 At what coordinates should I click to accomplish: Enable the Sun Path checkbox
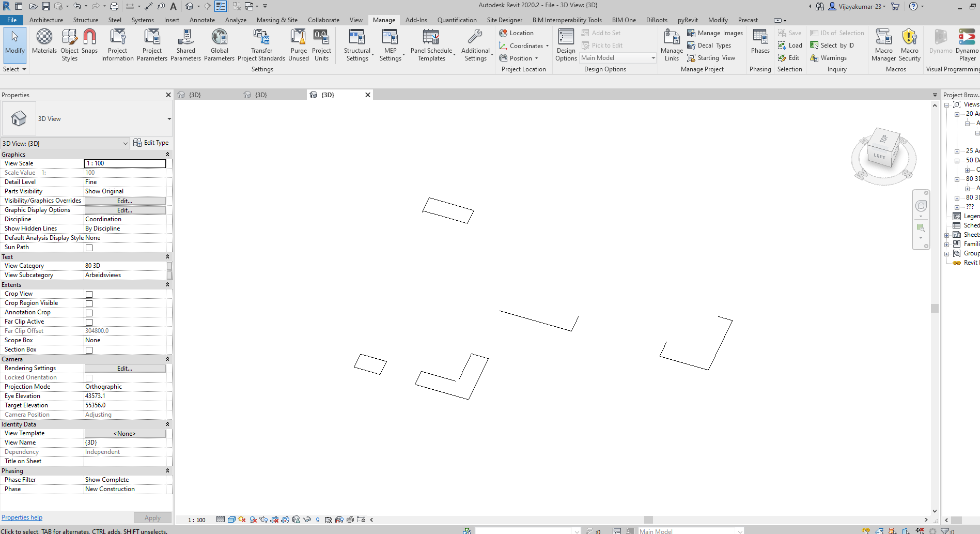[88, 248]
